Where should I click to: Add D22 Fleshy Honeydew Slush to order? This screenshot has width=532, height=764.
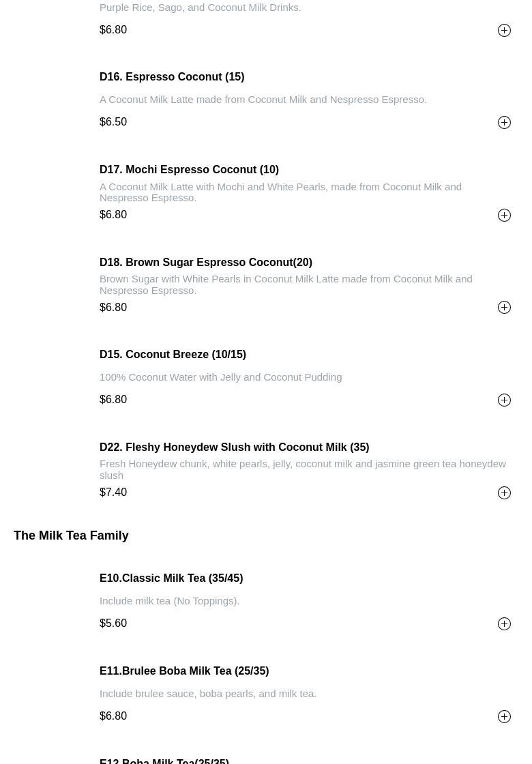[x=504, y=493]
